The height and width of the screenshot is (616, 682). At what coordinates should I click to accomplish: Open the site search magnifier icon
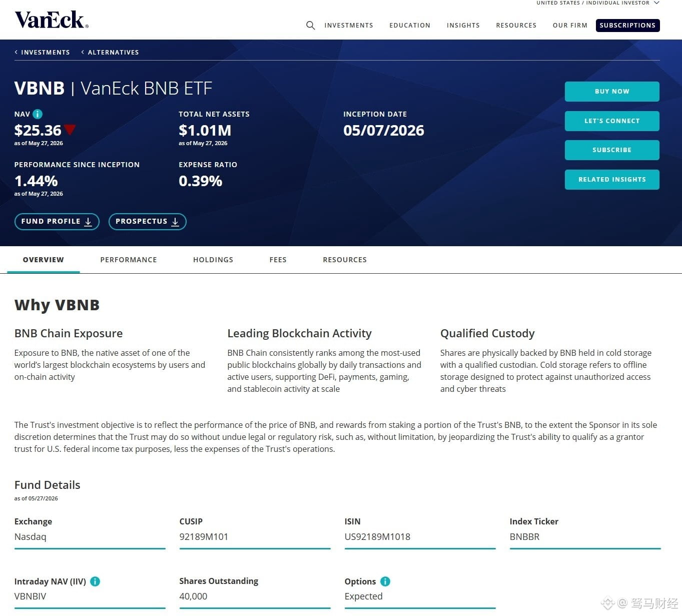tap(310, 26)
